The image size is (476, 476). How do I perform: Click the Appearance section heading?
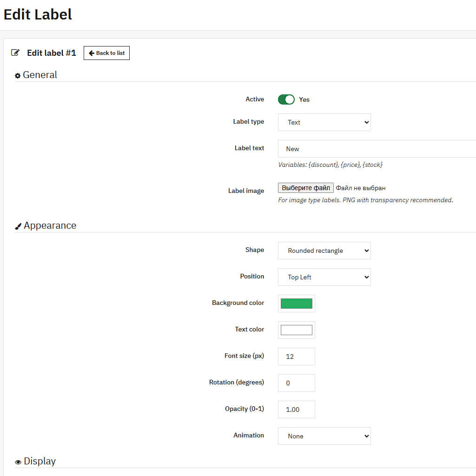click(x=50, y=225)
